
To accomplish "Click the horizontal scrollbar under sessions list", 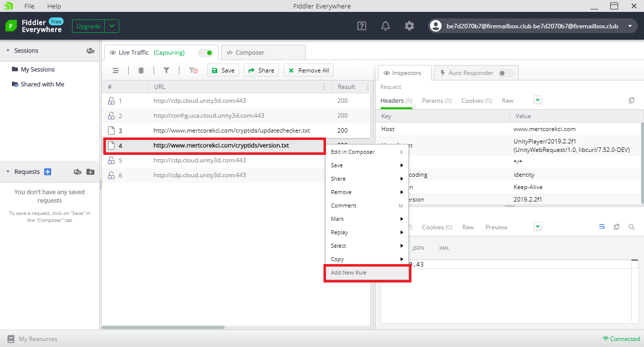I will pyautogui.click(x=163, y=327).
